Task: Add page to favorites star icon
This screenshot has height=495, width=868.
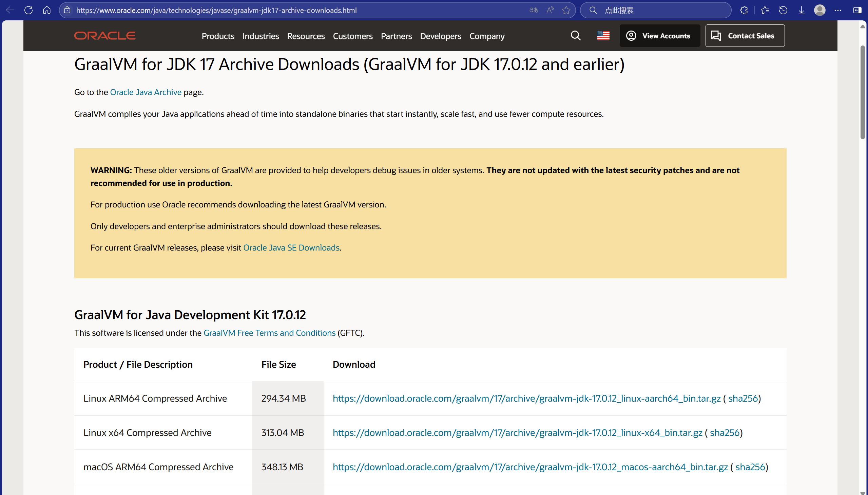Action: [x=566, y=10]
